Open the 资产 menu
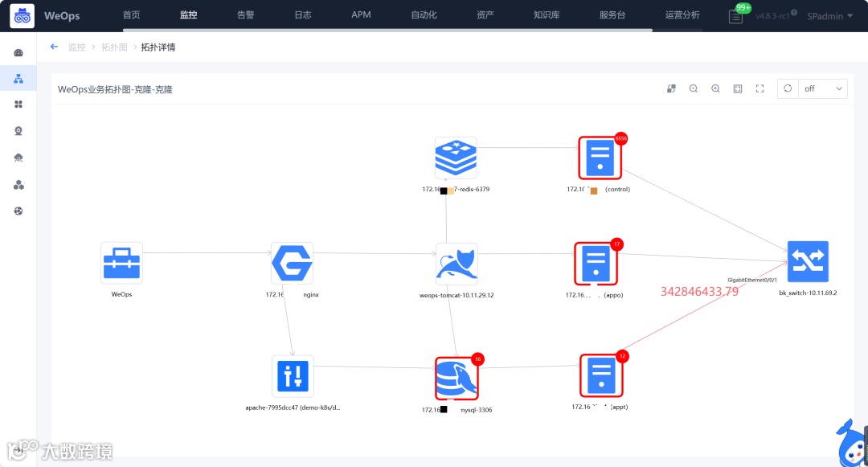This screenshot has height=467, width=868. point(485,15)
